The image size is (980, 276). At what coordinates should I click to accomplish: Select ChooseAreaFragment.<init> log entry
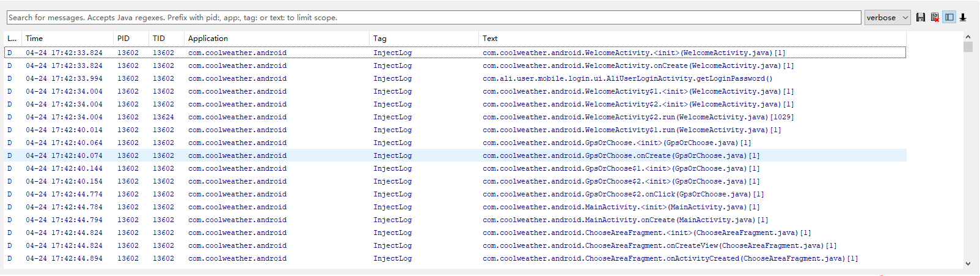(x=455, y=233)
